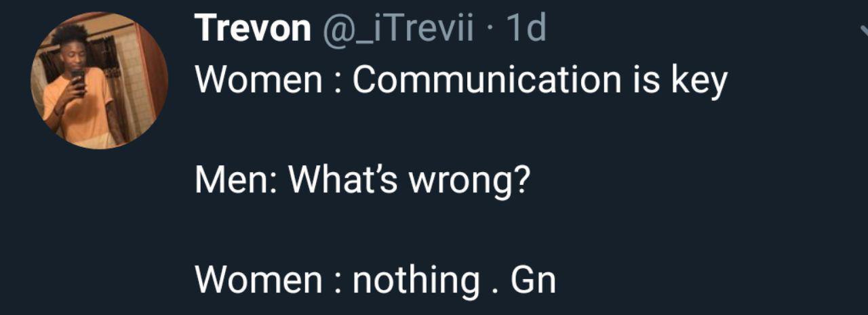The height and width of the screenshot is (315, 868).
Task: Click the display name Trevon
Action: coord(252,28)
